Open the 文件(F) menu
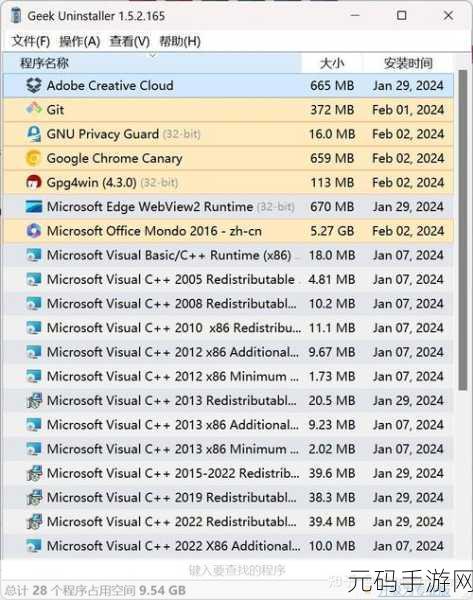473x600 pixels. [31, 41]
